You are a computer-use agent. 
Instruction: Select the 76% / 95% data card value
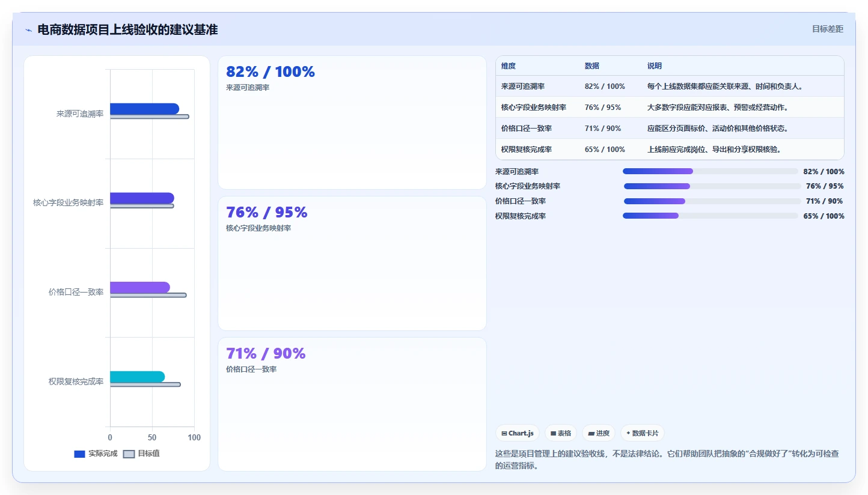pos(267,213)
